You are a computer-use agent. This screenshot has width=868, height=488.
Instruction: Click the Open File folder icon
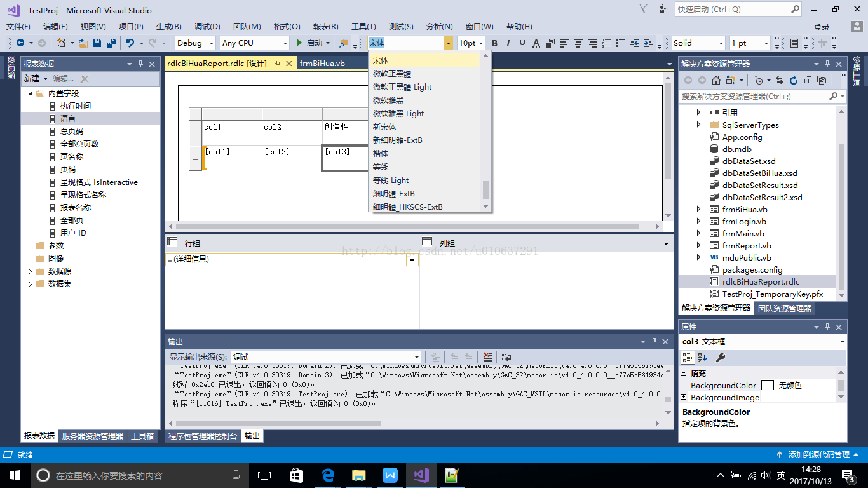pyautogui.click(x=83, y=43)
